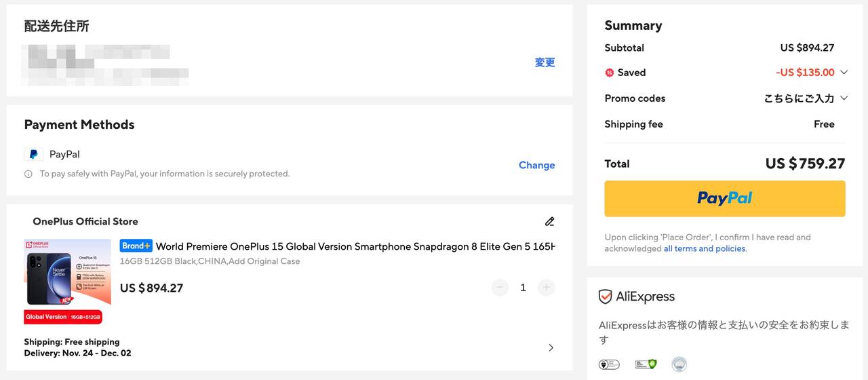Click 変更 to change the delivery address
This screenshot has width=868, height=380.
(545, 62)
